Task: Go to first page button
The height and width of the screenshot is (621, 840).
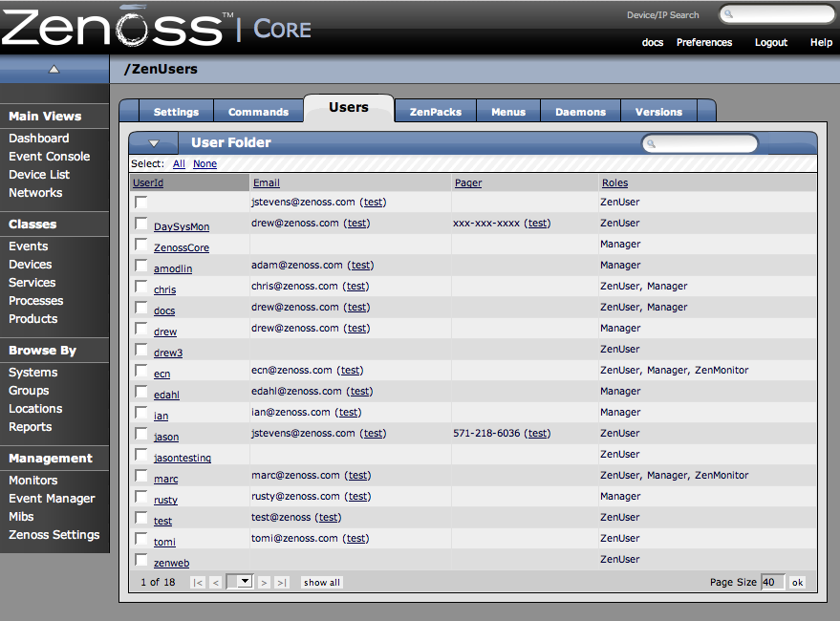Action: (x=198, y=583)
